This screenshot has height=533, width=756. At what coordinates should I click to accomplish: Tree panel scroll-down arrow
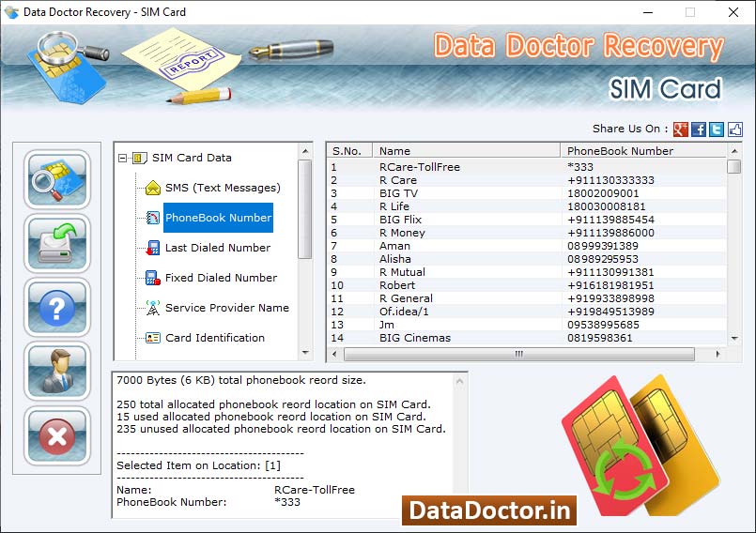[305, 353]
